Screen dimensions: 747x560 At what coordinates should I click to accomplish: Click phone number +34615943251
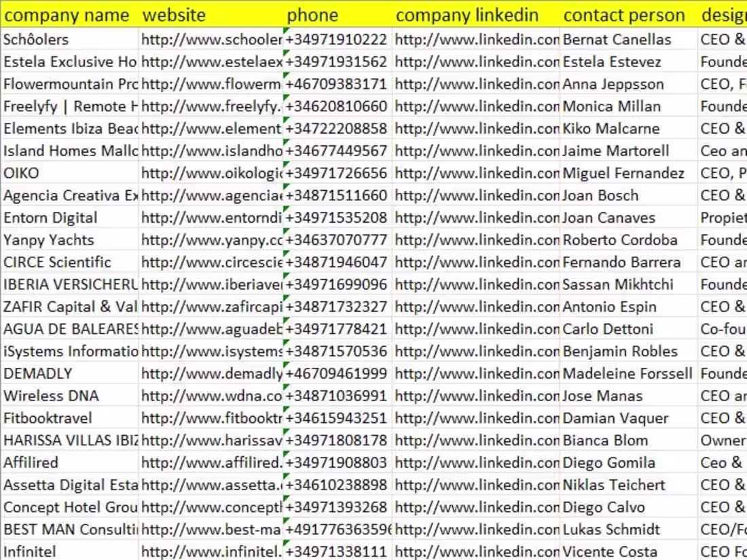[338, 418]
